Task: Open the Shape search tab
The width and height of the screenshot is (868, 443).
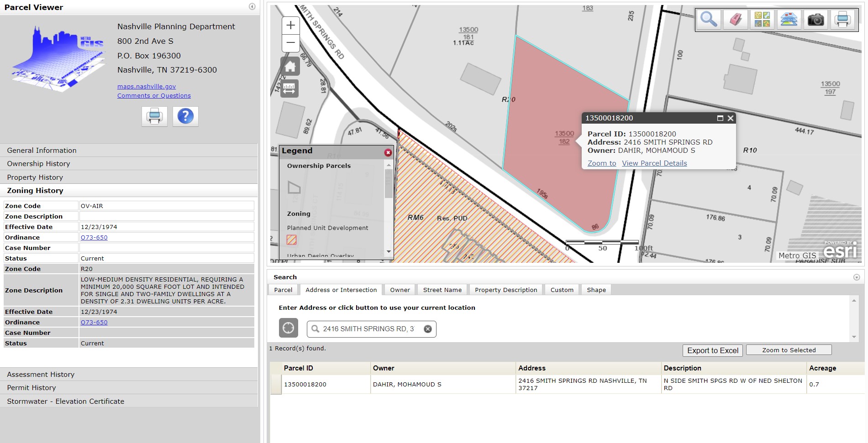Action: [596, 290]
